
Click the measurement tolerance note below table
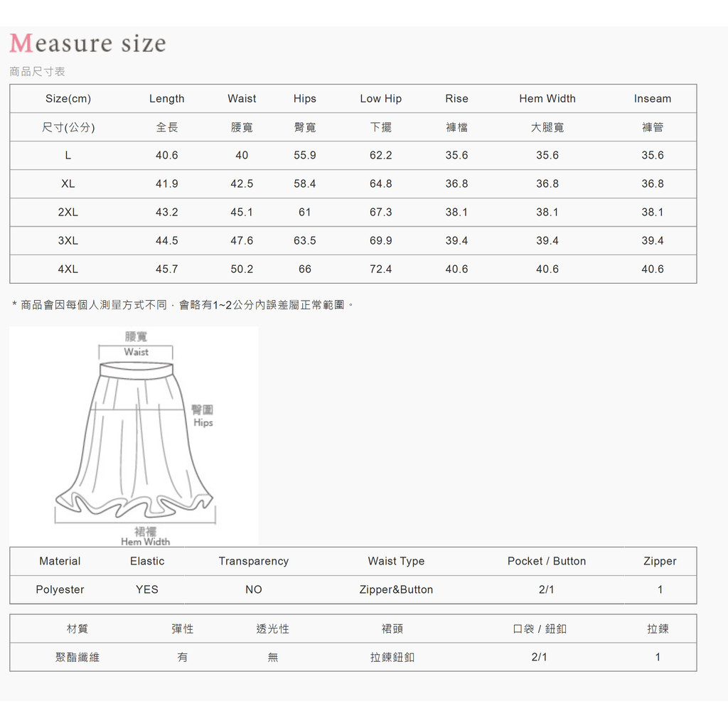[x=183, y=305]
